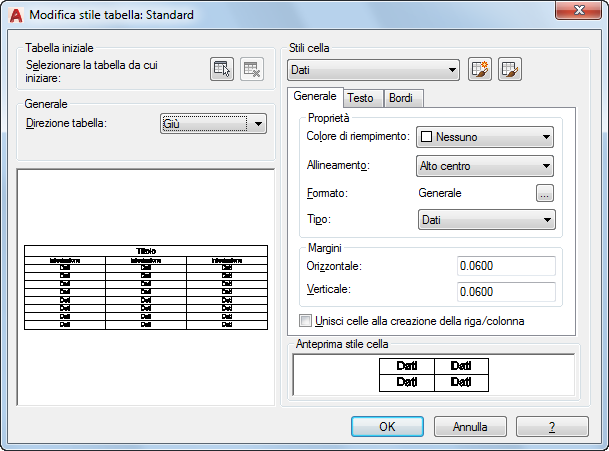Click the Colore di riempimento label

pyautogui.click(x=358, y=136)
